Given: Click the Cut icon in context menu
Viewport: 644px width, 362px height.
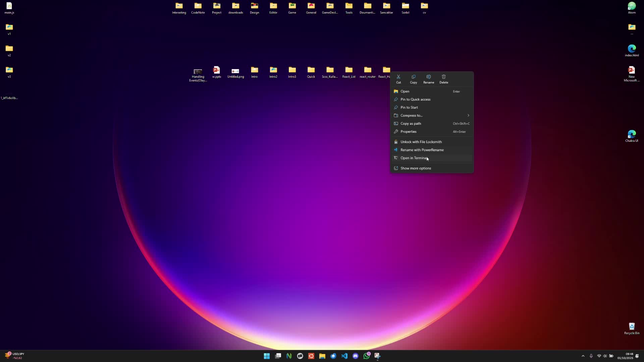Looking at the screenshot, I should point(398,79).
